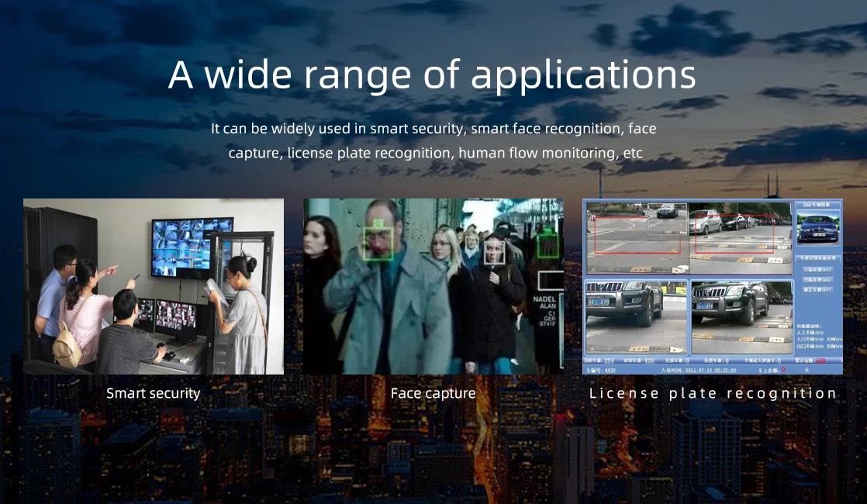867x504 pixels.
Task: Click the red detection zone, top-left feed
Action: pos(637,235)
